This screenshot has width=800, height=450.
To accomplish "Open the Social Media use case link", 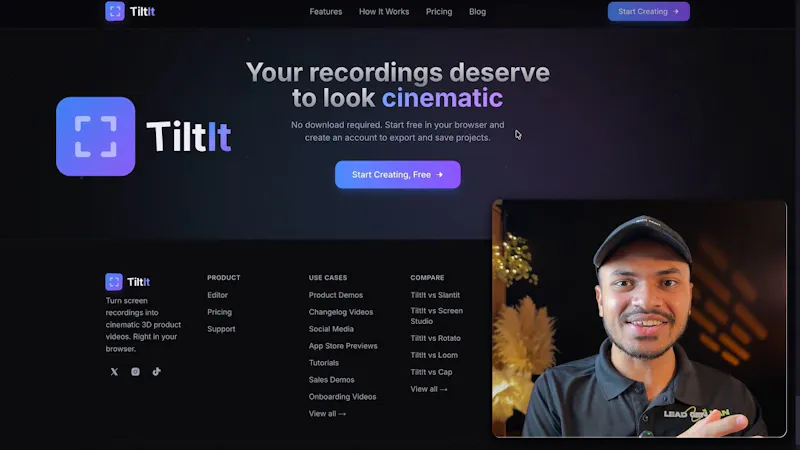I will (331, 329).
